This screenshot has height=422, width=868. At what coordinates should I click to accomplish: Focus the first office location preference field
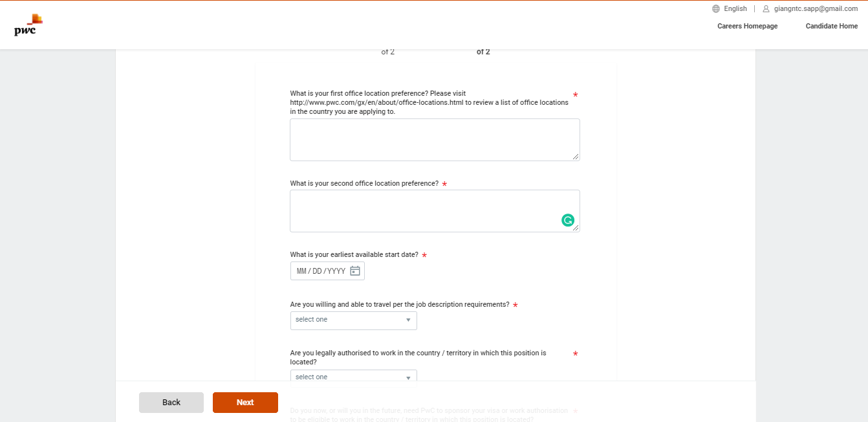click(x=434, y=139)
